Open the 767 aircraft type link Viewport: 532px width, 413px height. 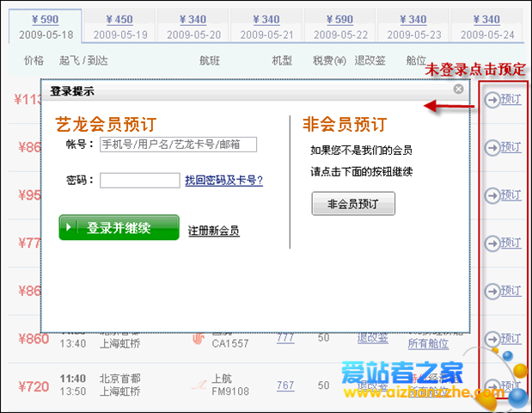[x=285, y=385]
